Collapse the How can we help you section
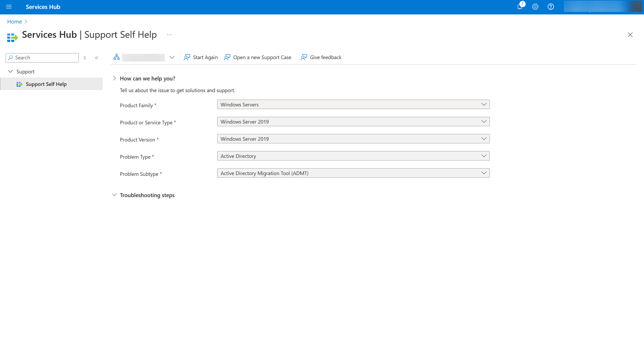 click(x=114, y=78)
